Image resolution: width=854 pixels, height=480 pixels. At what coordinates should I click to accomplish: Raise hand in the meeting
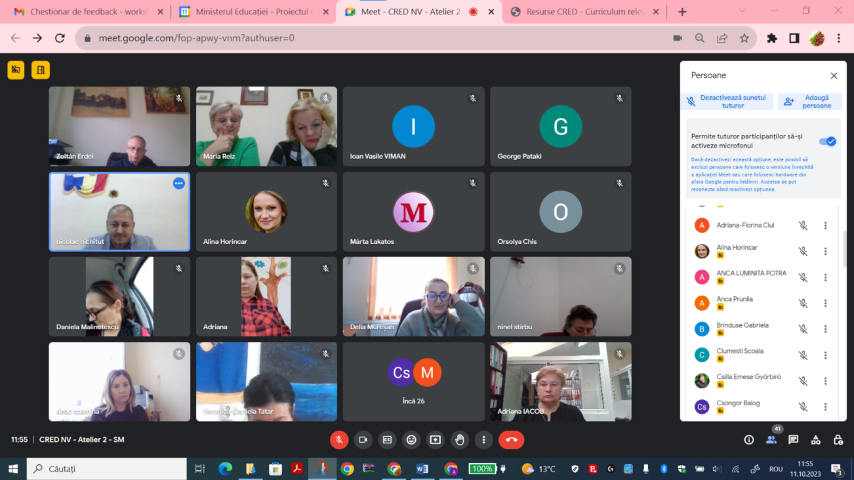[459, 439]
